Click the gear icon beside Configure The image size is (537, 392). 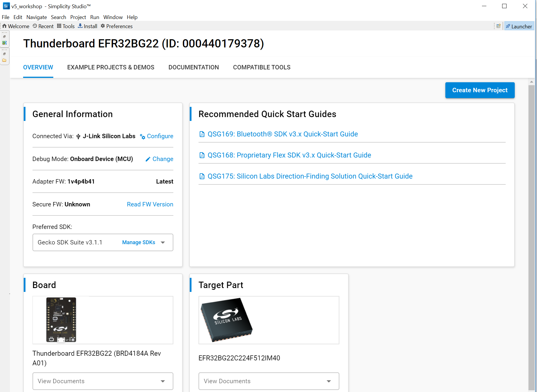point(143,136)
